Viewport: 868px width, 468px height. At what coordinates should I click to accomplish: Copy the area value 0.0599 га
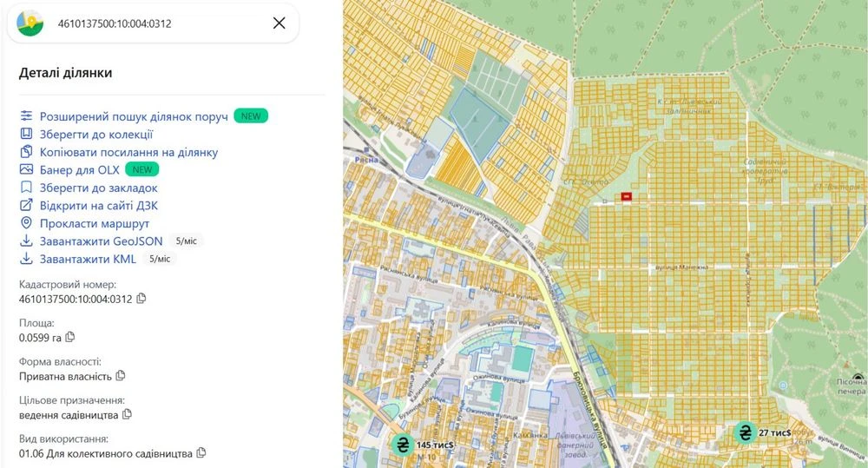point(69,337)
